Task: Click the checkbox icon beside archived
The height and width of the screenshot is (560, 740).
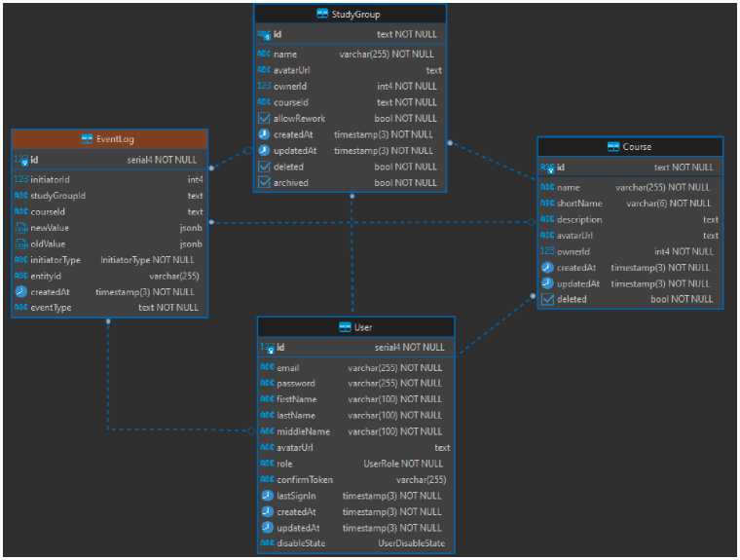Action: (x=263, y=183)
